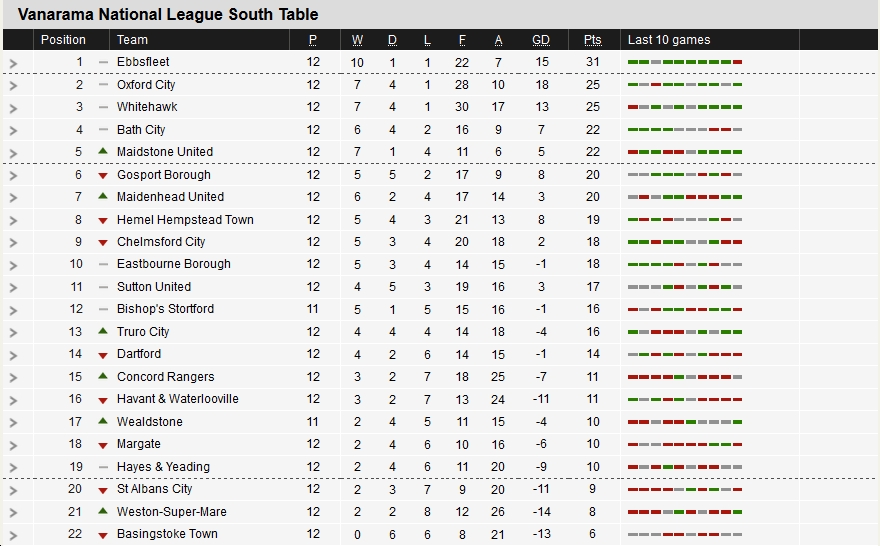Expand the Basingstoke Town row chevron

(13, 535)
